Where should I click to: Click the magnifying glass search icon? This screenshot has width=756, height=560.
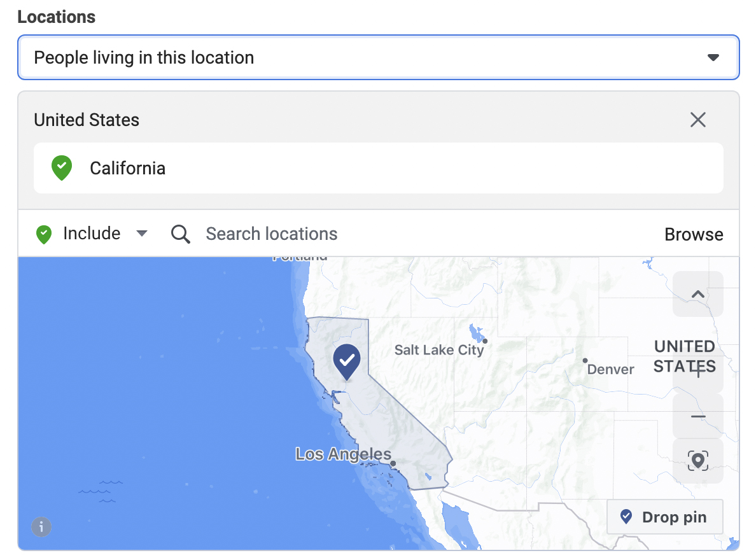(180, 234)
